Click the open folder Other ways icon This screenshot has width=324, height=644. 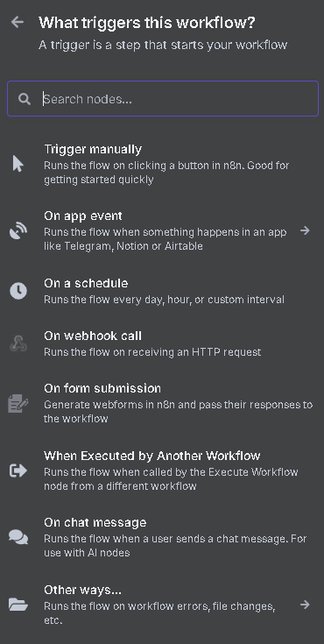(18, 605)
